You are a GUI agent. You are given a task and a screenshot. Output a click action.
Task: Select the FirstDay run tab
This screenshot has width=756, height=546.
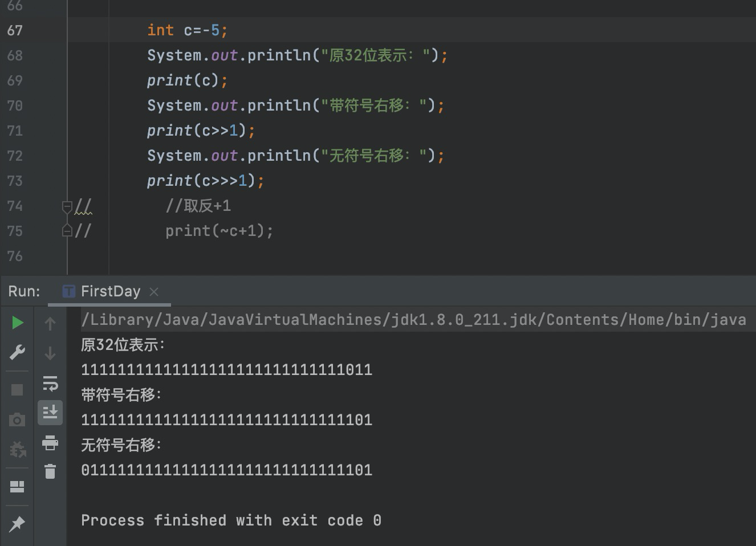[111, 291]
